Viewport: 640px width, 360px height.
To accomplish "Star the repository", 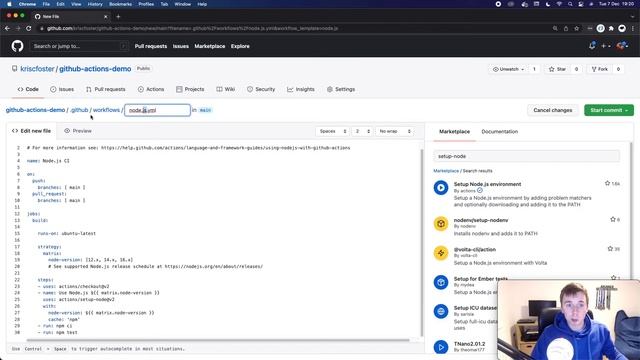I will (x=558, y=69).
